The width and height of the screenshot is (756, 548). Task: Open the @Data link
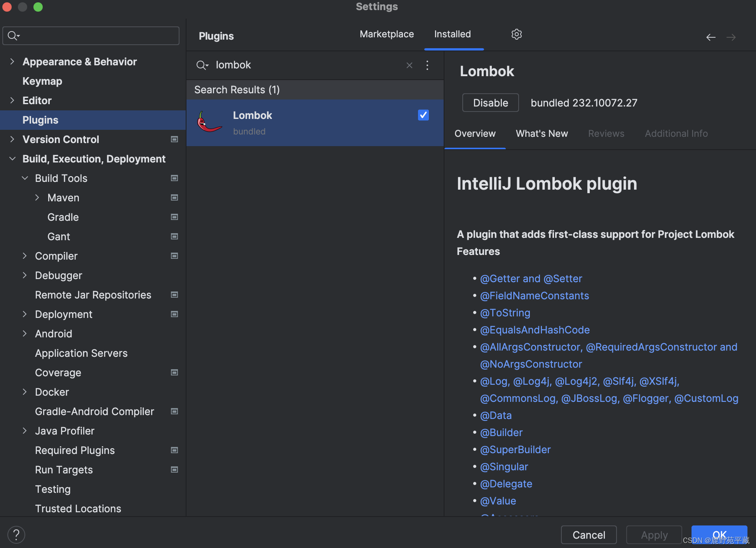496,415
